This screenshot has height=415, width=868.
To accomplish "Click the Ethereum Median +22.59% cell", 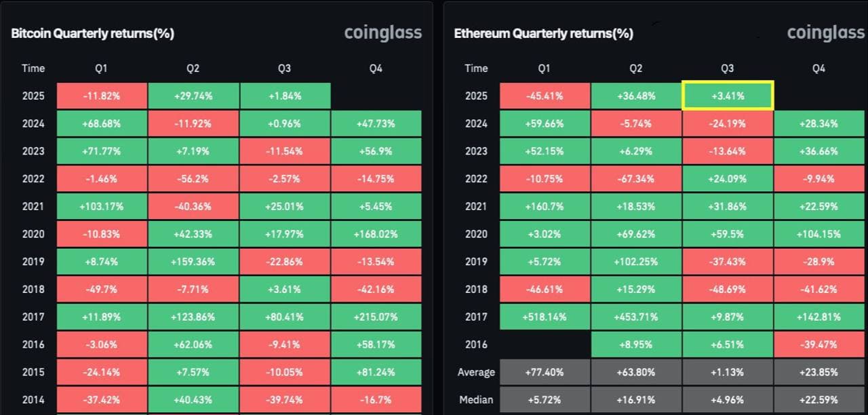I will (x=818, y=399).
